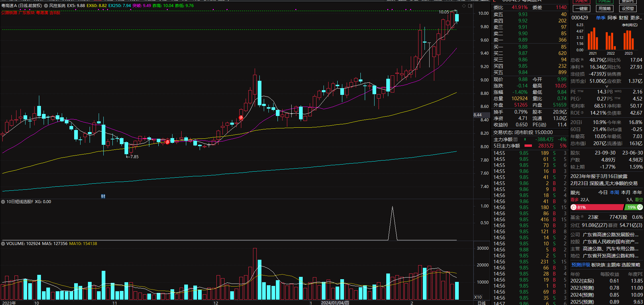This screenshot has width=644, height=305.
Task: Click the round icon before 10日短线选股F
Action: [x=3, y=202]
